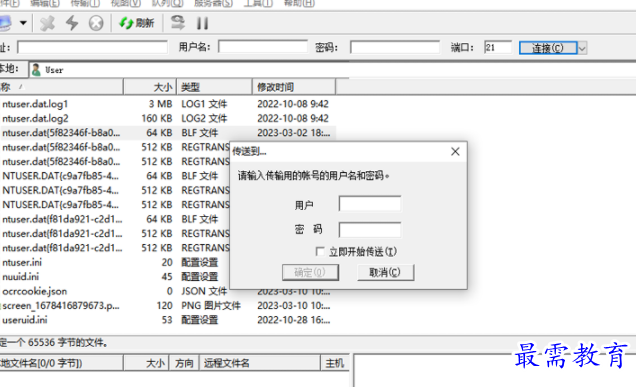Image resolution: width=636 pixels, height=387 pixels.
Task: Click the 方向 queue column header
Action: coord(184,363)
